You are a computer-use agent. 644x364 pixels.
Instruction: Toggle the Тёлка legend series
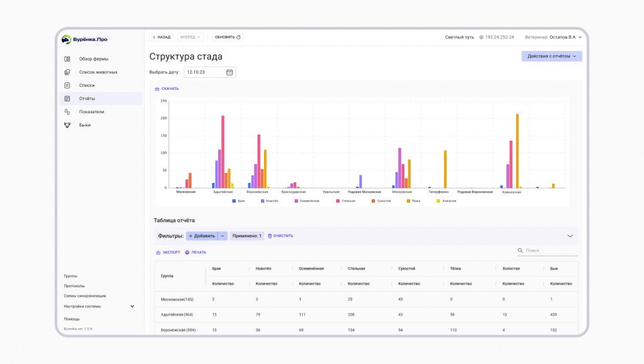click(x=413, y=201)
